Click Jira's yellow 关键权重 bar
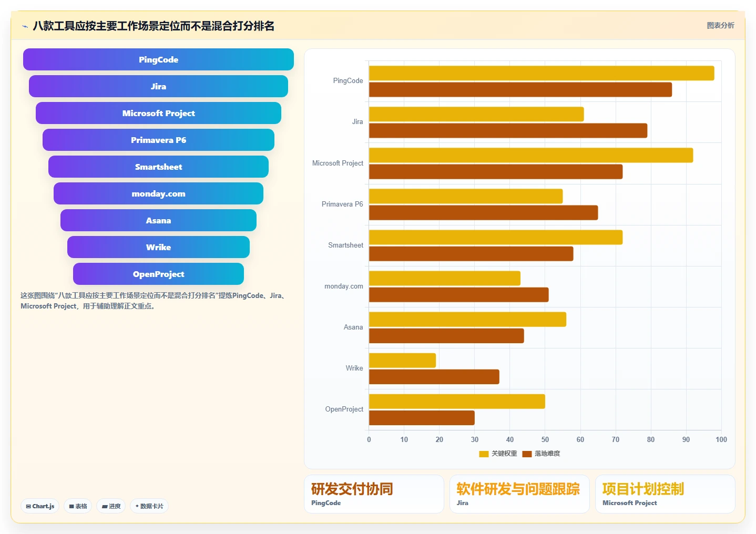The image size is (756, 534). [476, 114]
